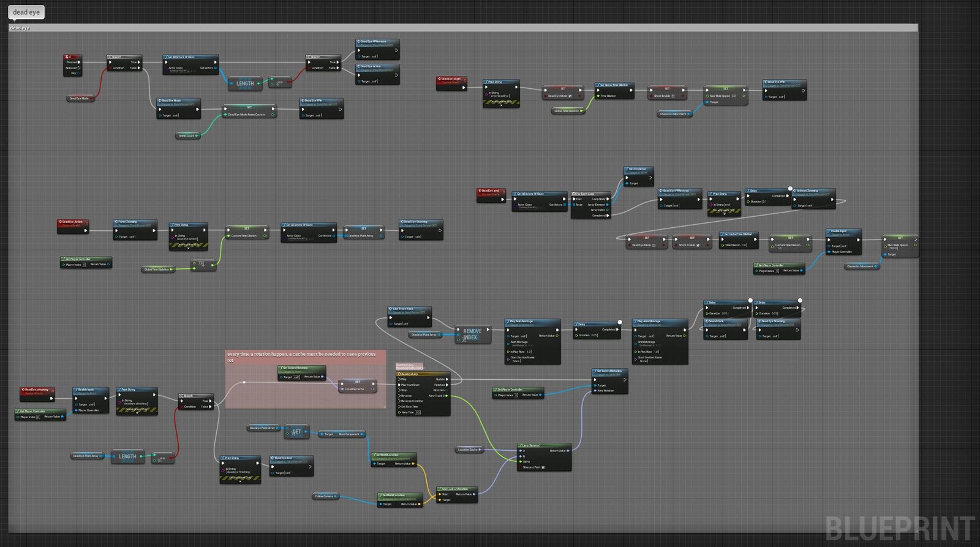Open Actor Class dropdown after the G key Branch
The width and height of the screenshot is (980, 547).
tap(181, 71)
